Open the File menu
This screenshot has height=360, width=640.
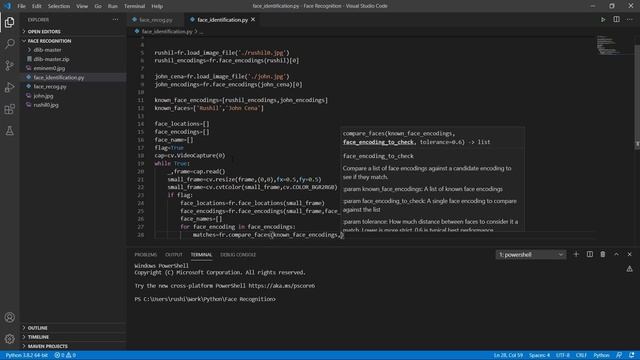(x=21, y=6)
